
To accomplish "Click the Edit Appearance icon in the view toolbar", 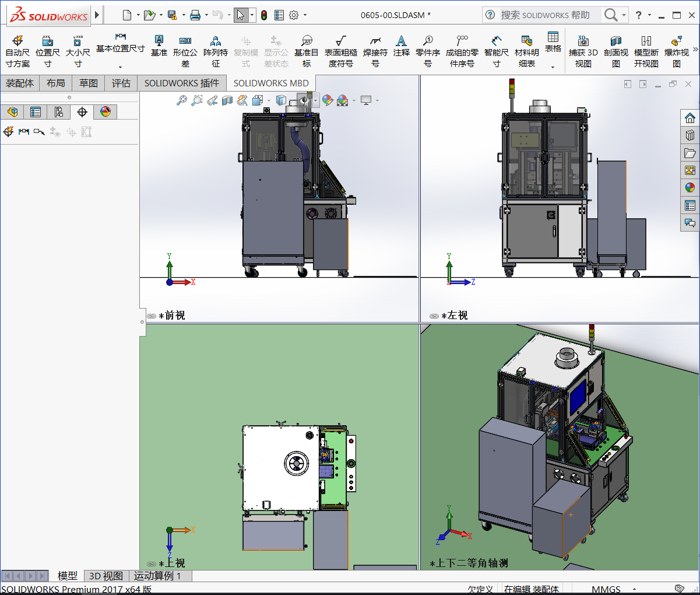I will (328, 100).
